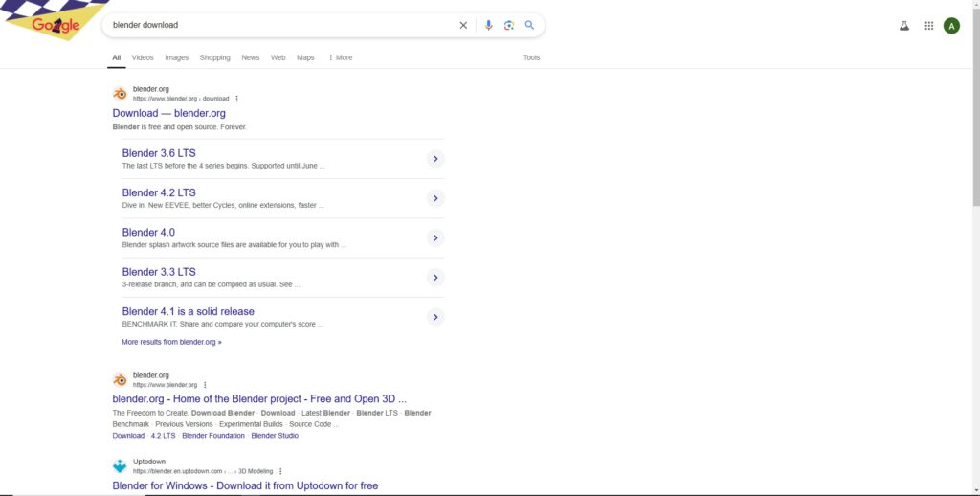The height and width of the screenshot is (496, 980).
Task: Expand the Blender 3.3 LTS chevron
Action: click(x=435, y=278)
